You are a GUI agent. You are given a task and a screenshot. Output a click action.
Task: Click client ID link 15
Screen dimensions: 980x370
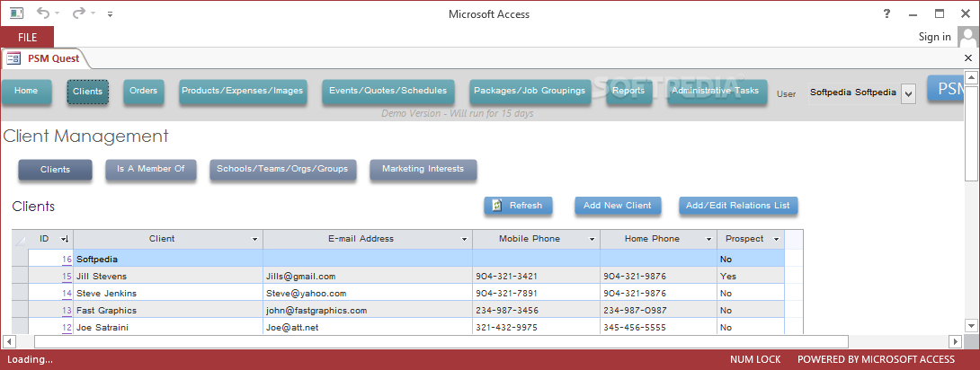click(67, 276)
